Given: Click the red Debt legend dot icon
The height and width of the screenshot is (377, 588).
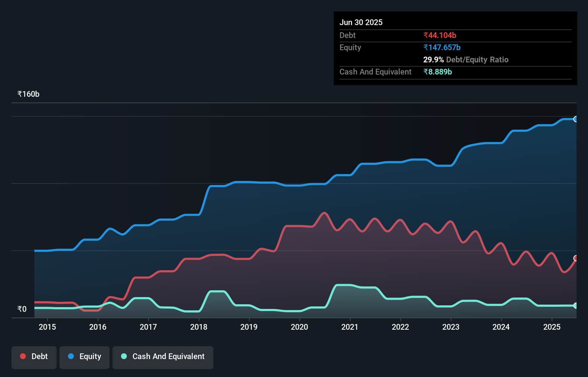Looking at the screenshot, I should click(22, 356).
